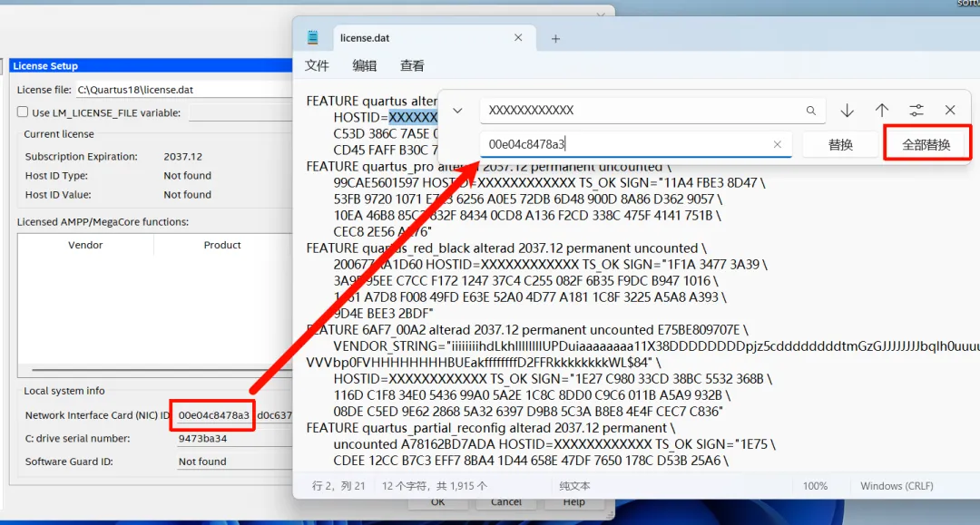Click the zoom level 100% in status bar

(815, 486)
